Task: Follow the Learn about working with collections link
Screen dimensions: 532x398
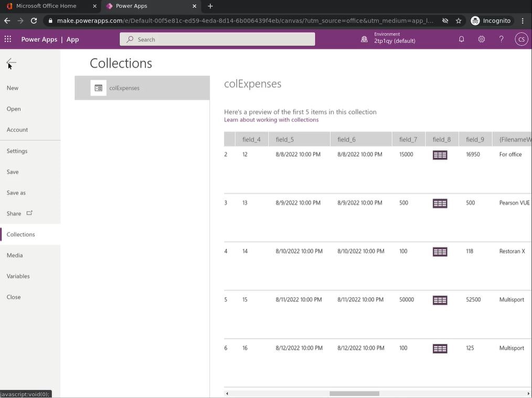Action: [271, 120]
